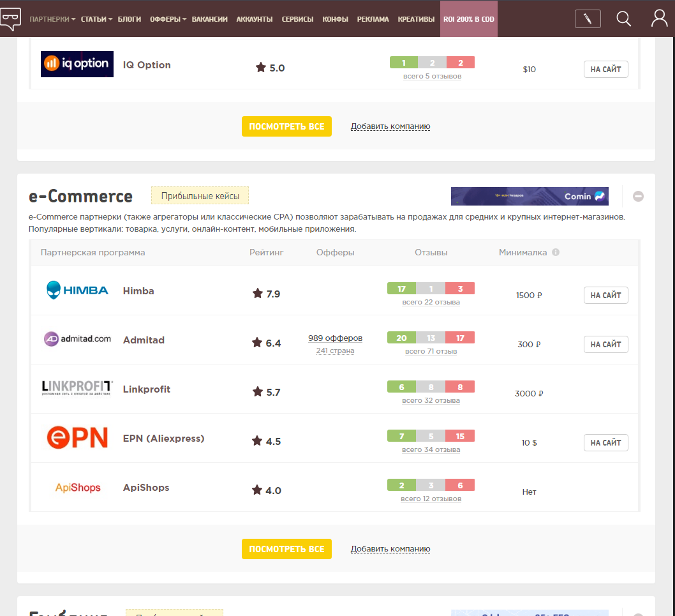This screenshot has width=675, height=616.
Task: Go to the Сервисы section
Action: [297, 19]
